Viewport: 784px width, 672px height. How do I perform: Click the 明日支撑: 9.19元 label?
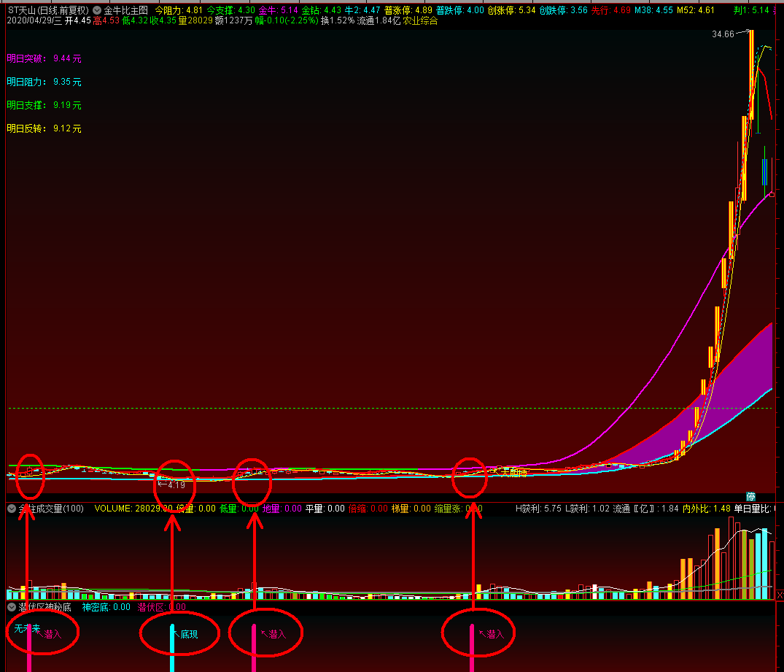(44, 105)
